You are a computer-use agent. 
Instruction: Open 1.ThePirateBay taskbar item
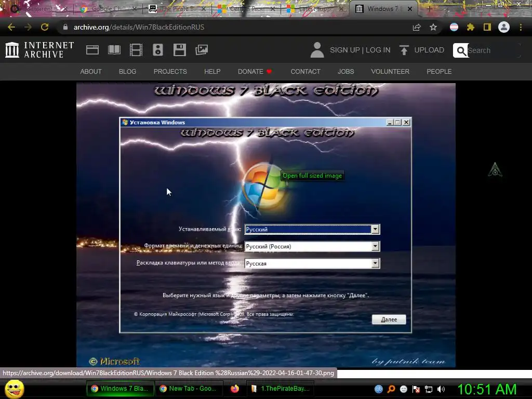(280, 389)
